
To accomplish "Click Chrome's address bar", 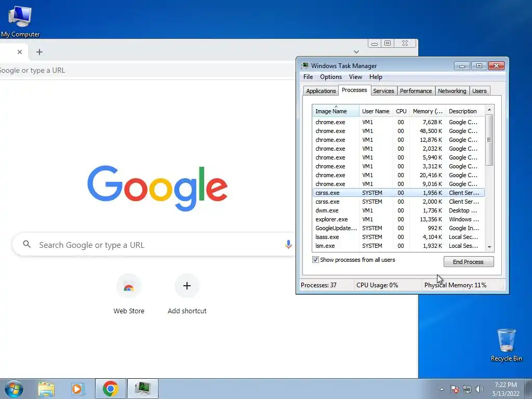I will pos(148,70).
